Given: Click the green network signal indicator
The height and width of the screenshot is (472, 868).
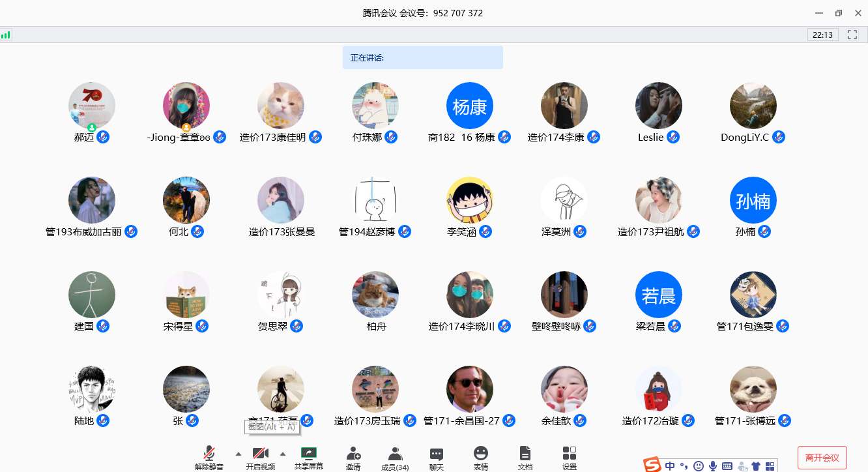Looking at the screenshot, I should (6, 35).
